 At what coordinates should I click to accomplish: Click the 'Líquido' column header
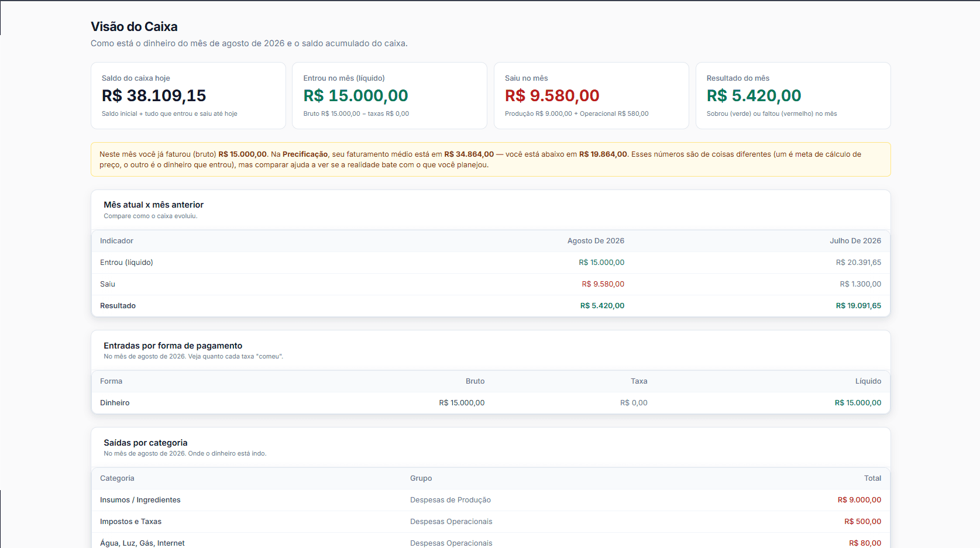click(x=868, y=381)
